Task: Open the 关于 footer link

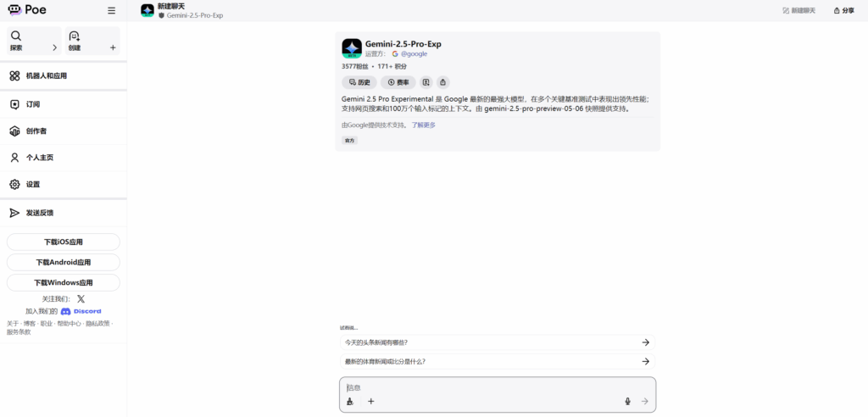Action: (12, 324)
